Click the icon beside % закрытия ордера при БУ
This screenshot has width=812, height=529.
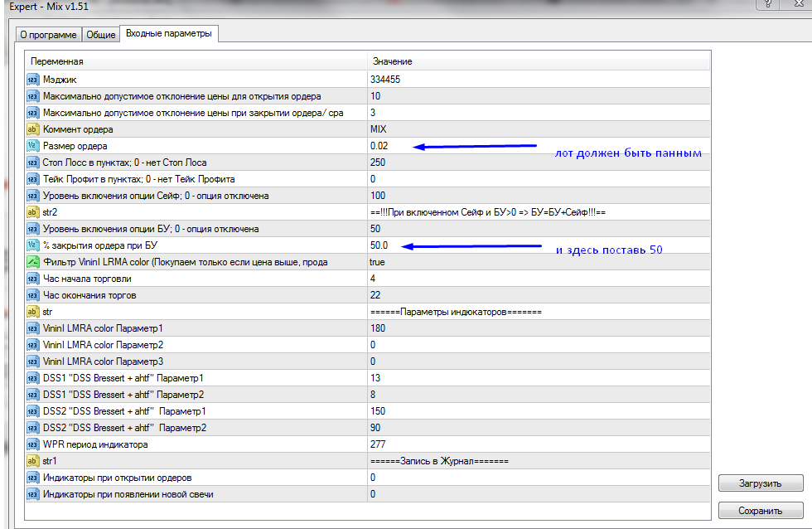pos(32,245)
